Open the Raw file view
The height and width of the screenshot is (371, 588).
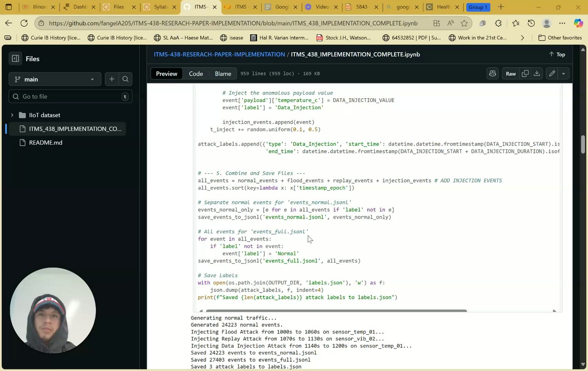[x=510, y=73]
